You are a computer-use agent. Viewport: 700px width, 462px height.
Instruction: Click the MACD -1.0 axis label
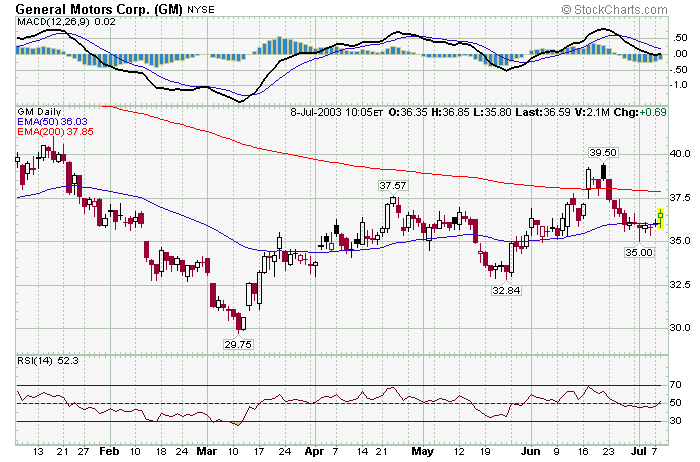[679, 85]
